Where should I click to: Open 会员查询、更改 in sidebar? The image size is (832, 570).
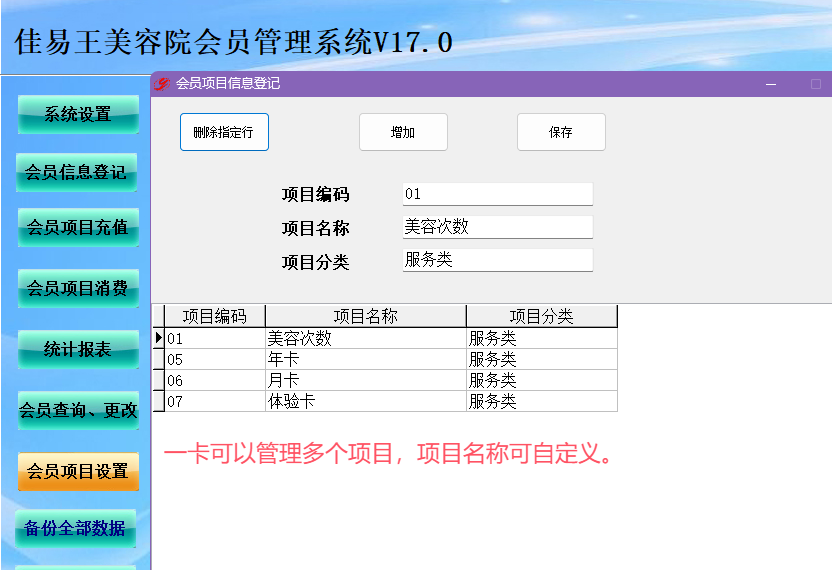click(x=78, y=410)
